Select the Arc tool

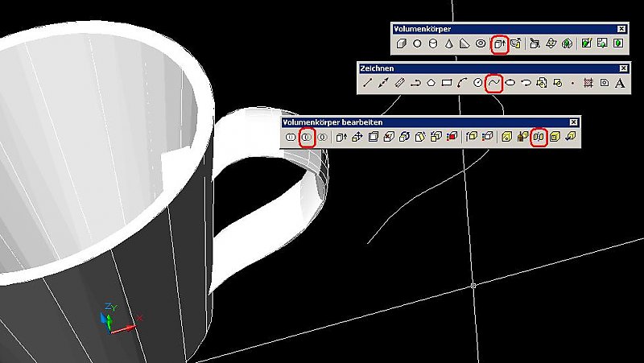pos(462,83)
